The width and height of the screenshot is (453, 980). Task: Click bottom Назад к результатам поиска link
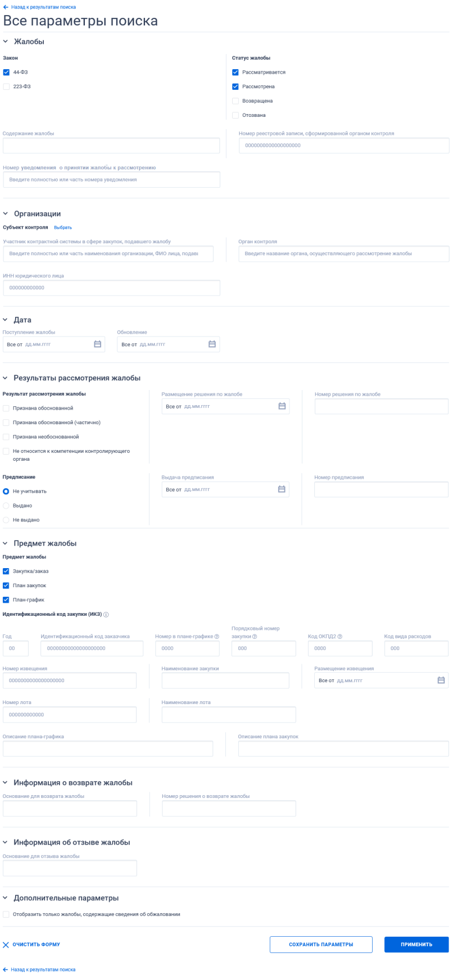pyautogui.click(x=43, y=970)
